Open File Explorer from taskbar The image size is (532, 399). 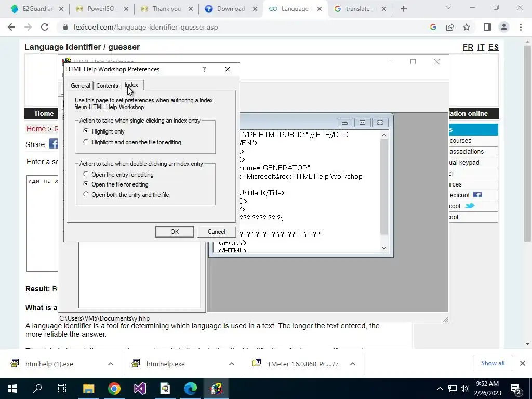pos(88,389)
